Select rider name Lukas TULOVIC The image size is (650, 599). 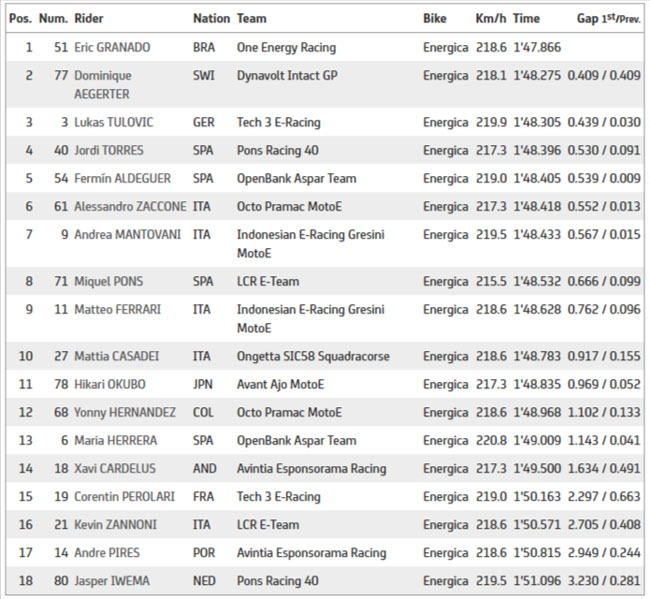click(x=114, y=122)
